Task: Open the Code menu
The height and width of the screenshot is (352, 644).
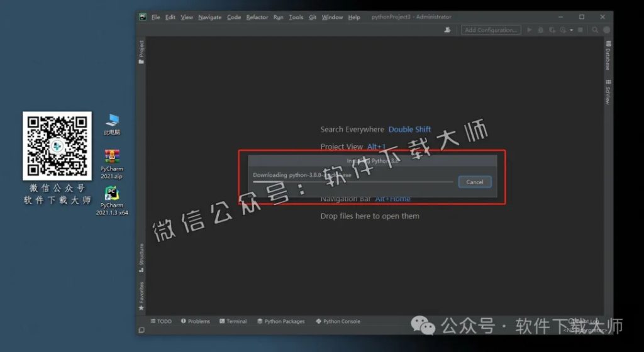Action: [x=234, y=17]
